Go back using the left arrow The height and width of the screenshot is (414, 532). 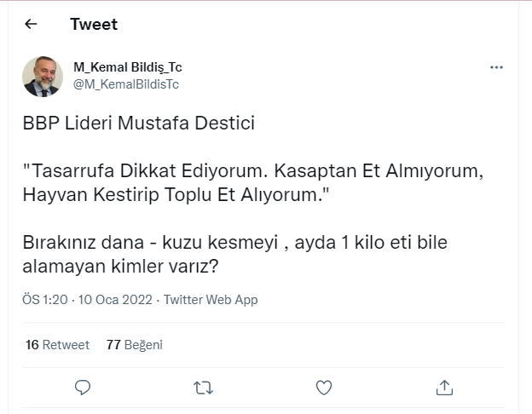pyautogui.click(x=32, y=25)
